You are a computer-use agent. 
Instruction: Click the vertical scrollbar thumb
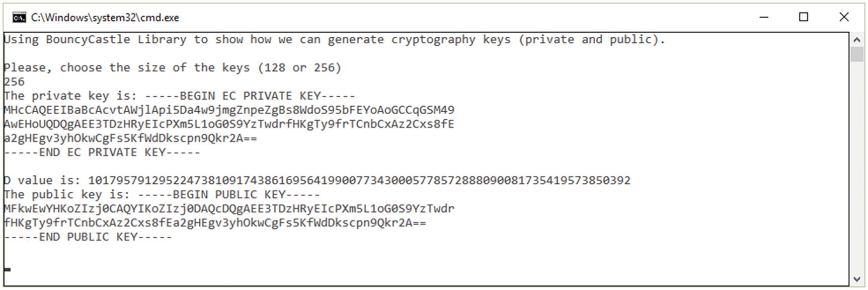(x=857, y=54)
